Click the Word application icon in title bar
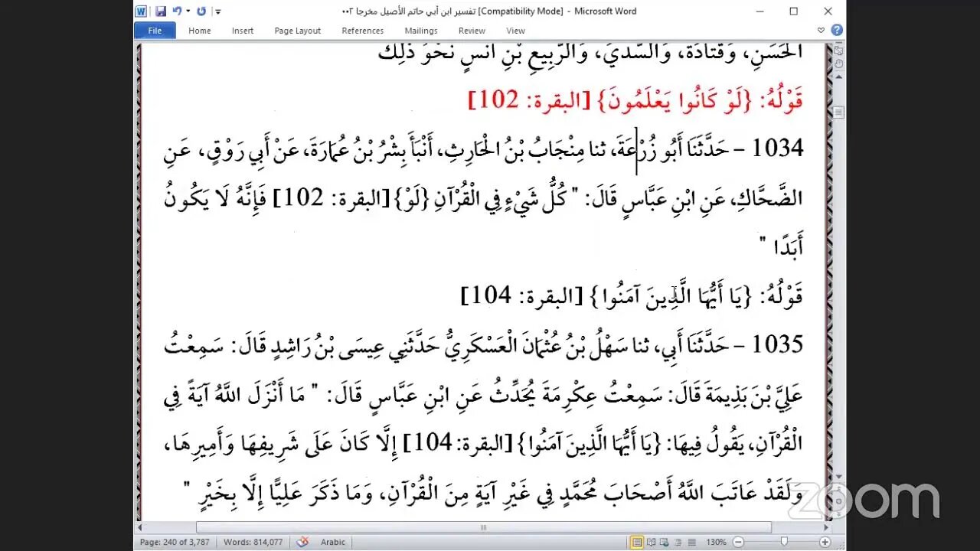 (x=141, y=11)
